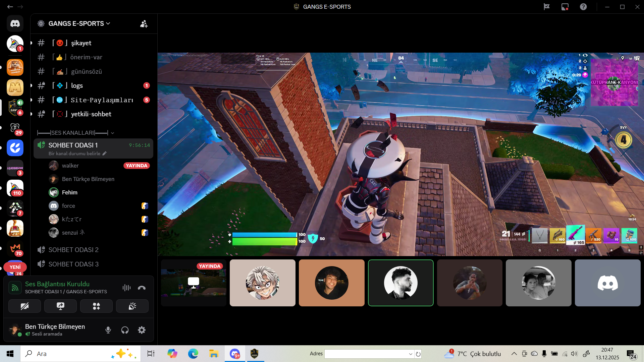Open the Site-Paylaşımları channel
Viewport: 644px width, 362px height.
tap(93, 100)
